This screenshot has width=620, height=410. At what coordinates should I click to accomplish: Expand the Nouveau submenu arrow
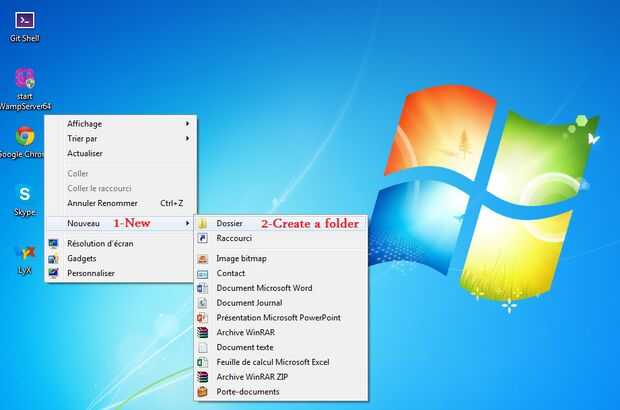pyautogui.click(x=187, y=223)
